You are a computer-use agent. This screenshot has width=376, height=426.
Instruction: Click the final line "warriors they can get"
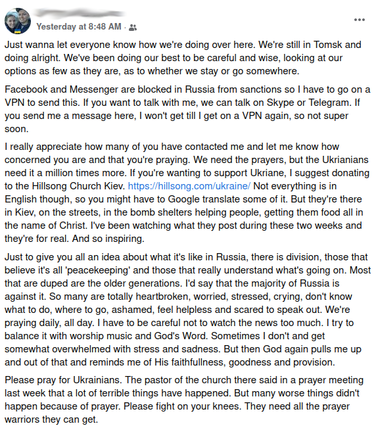coord(51,419)
